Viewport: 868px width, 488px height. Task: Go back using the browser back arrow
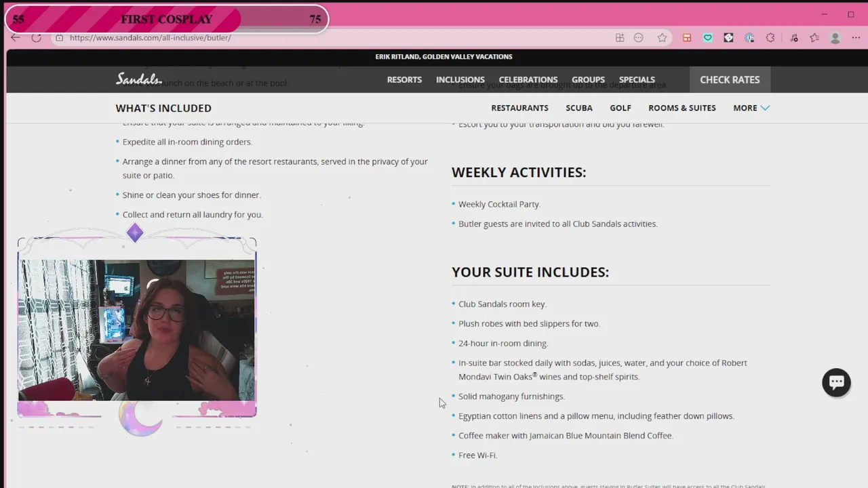15,38
